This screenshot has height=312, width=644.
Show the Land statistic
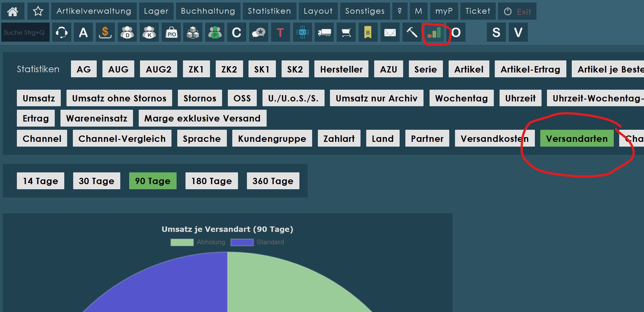click(x=383, y=138)
